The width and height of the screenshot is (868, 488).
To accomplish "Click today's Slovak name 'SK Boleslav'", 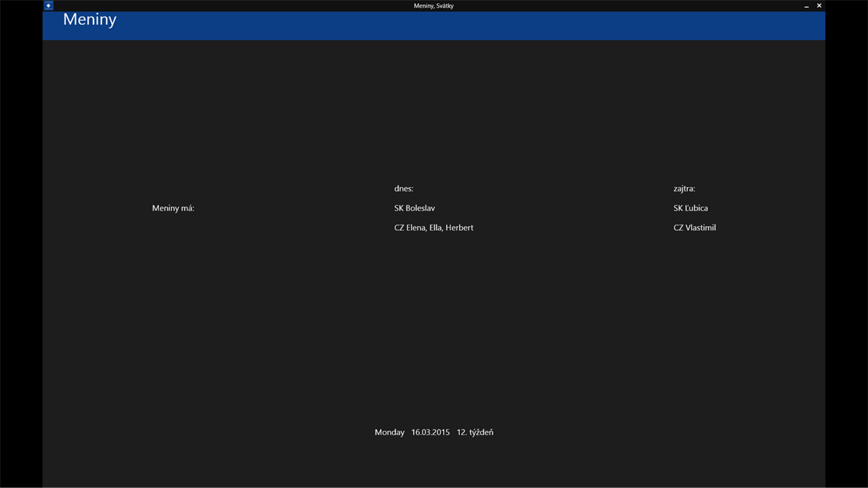I will click(x=415, y=208).
